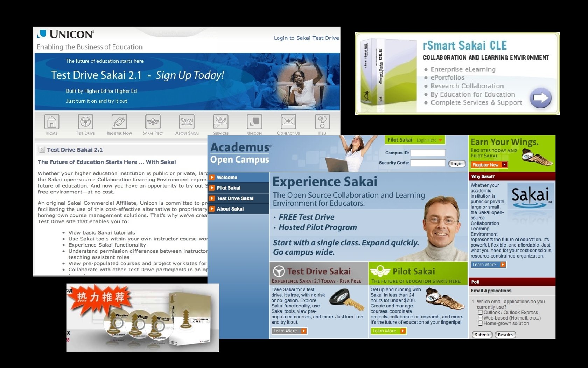
Task: Check the Home-grown solution poll option
Action: coord(481,323)
